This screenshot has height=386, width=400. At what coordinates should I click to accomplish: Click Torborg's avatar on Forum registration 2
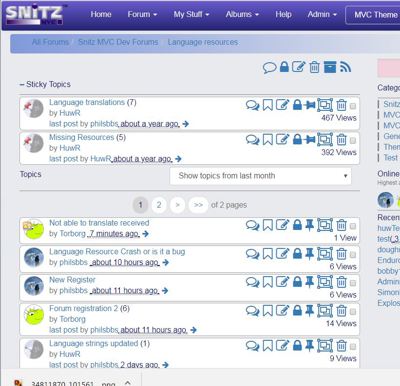click(x=34, y=315)
